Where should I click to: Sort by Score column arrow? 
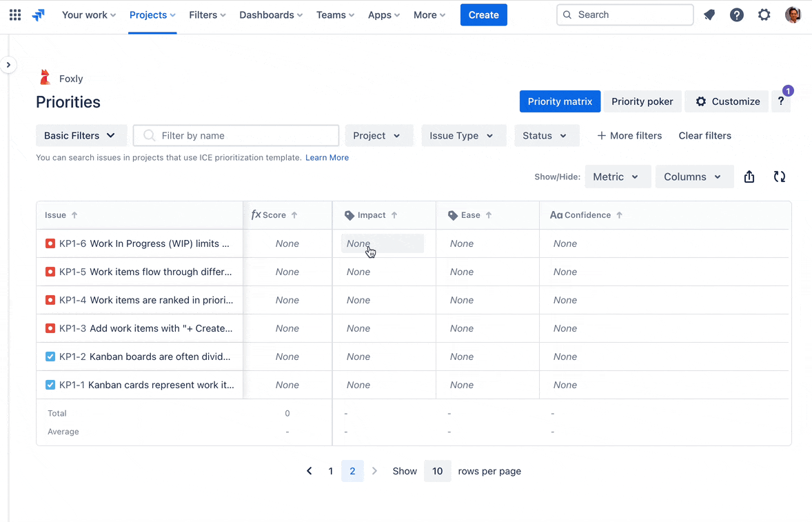pyautogui.click(x=294, y=215)
